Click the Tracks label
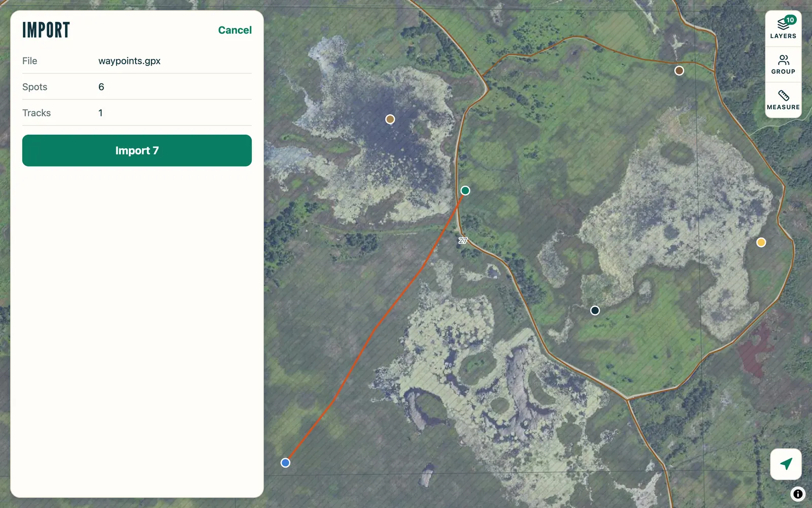This screenshot has width=812, height=508. tap(37, 113)
